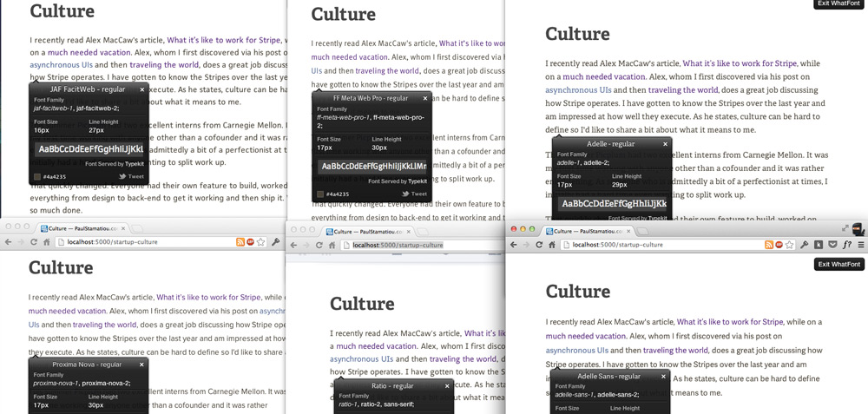868x414 pixels.
Task: Close the Proxima Nova font popup
Action: pos(141,365)
